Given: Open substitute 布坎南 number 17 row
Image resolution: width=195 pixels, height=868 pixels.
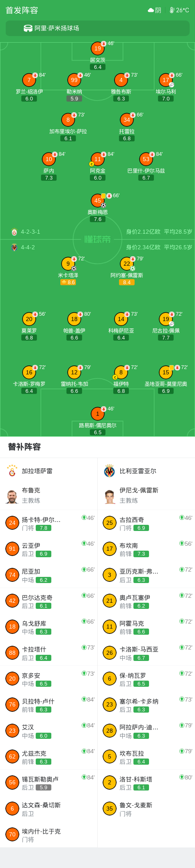Looking at the screenshot, I should point(146,549).
